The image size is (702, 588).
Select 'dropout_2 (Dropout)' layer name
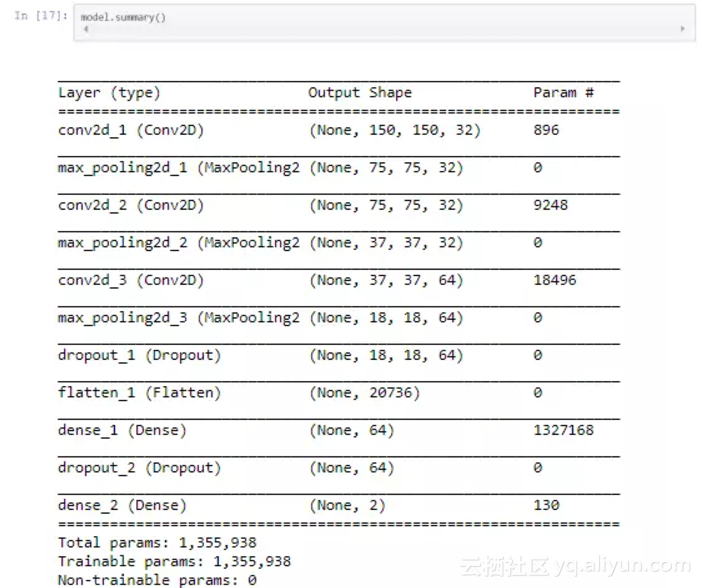point(139,468)
